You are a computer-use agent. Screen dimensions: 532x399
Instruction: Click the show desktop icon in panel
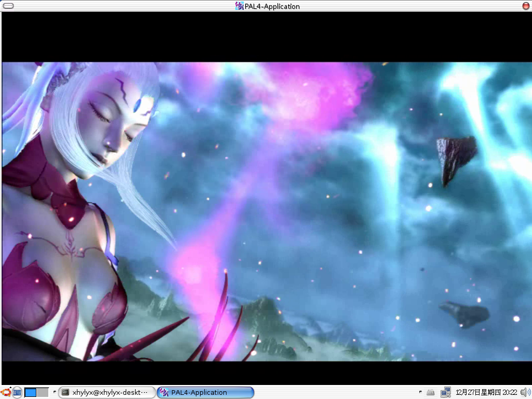(x=17, y=393)
